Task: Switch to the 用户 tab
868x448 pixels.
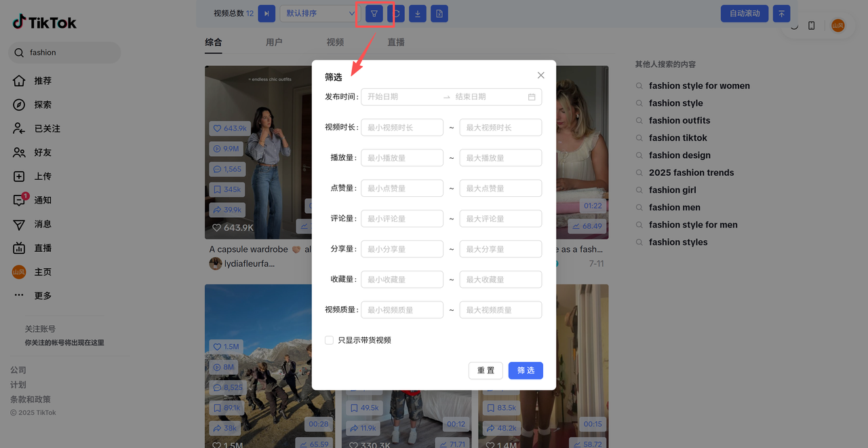Action: 274,42
